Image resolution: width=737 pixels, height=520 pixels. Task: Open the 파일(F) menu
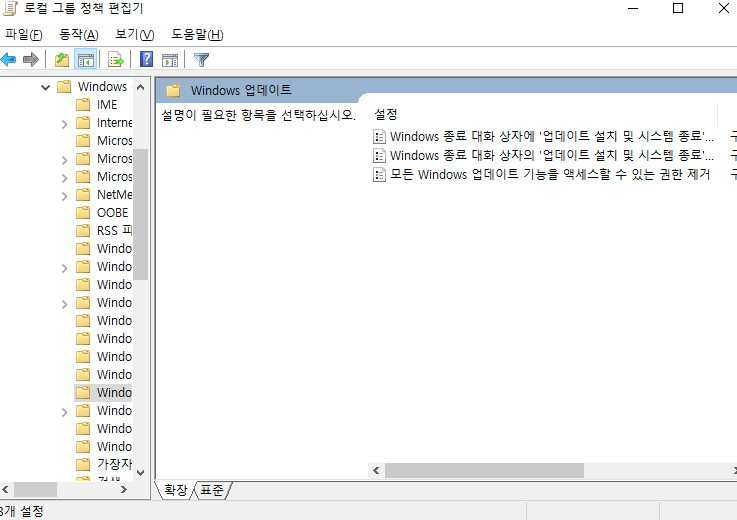click(24, 34)
